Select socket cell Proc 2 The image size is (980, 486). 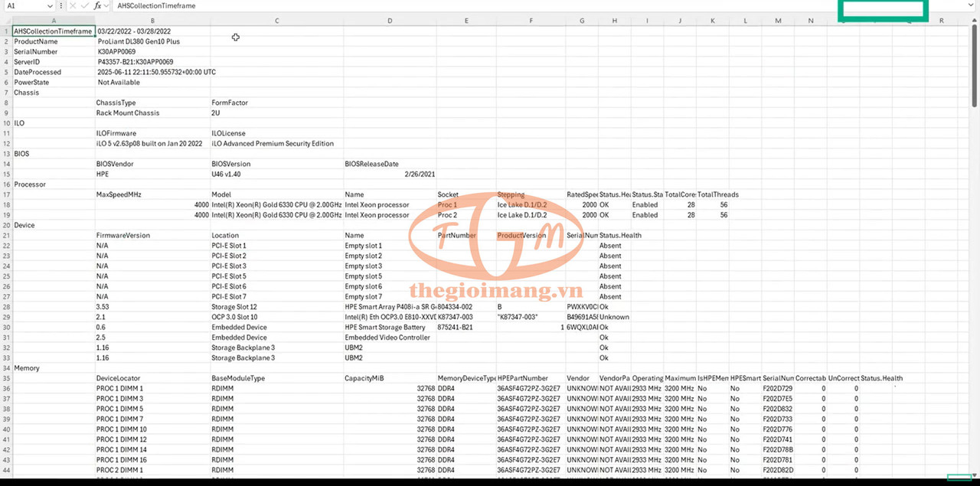click(x=465, y=215)
